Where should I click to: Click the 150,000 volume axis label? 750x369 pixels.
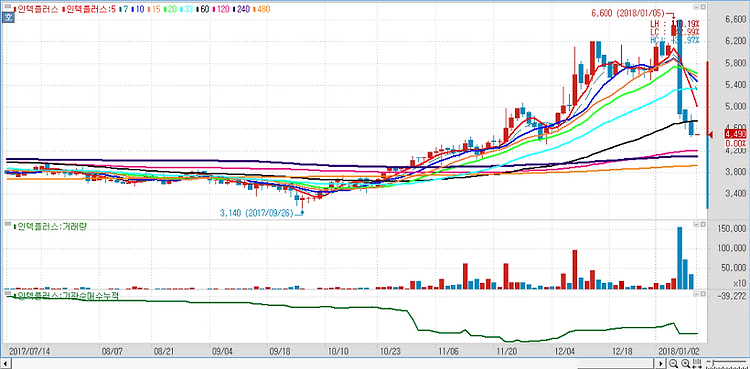click(733, 228)
